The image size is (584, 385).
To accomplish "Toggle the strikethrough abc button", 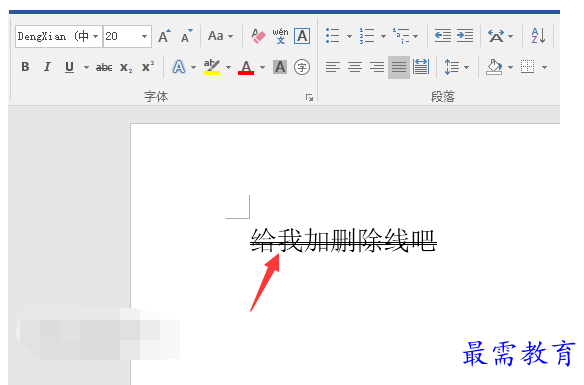I will (x=104, y=67).
